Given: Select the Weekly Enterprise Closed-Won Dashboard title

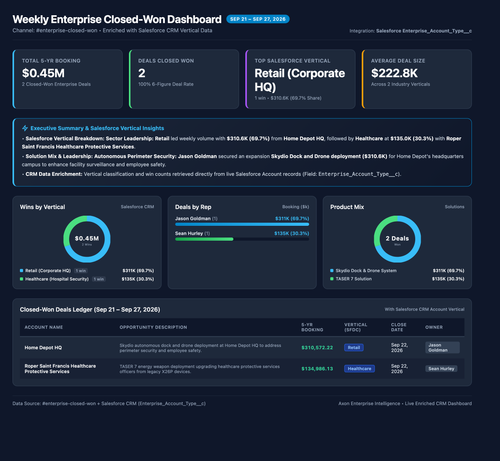Looking at the screenshot, I should pos(117,19).
